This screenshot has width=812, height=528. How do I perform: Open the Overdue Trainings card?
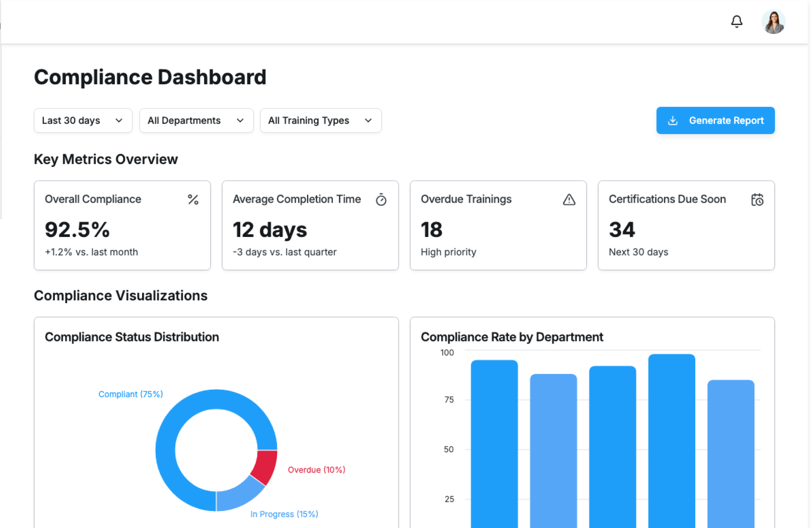(x=498, y=225)
